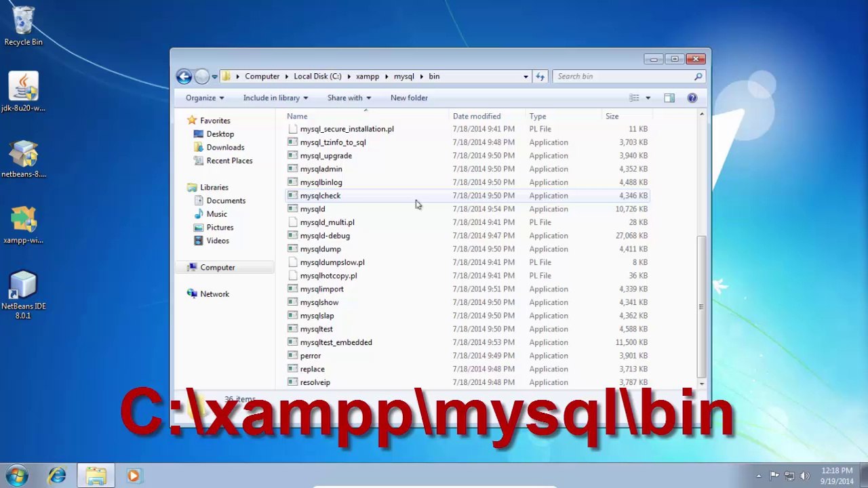Click the scroll up arrow of file list
This screenshot has width=868, height=488.
[x=701, y=115]
